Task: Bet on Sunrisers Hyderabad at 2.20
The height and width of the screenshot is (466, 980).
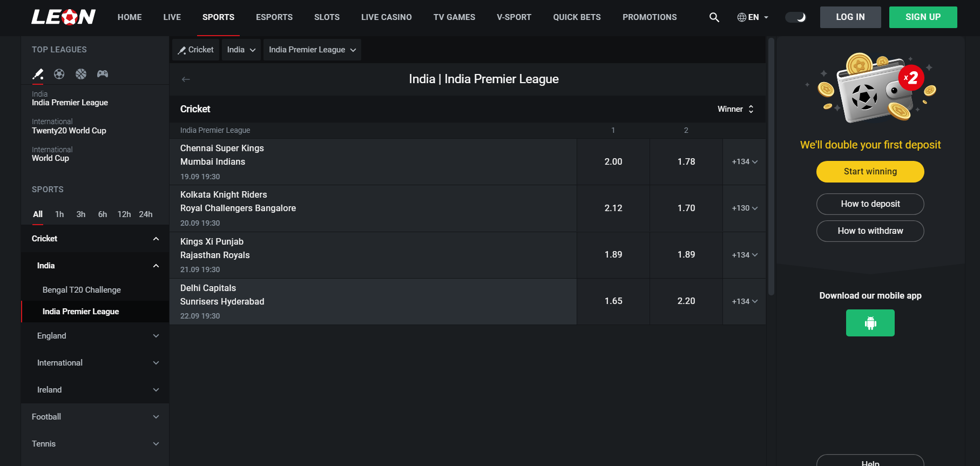Action: pyautogui.click(x=686, y=301)
